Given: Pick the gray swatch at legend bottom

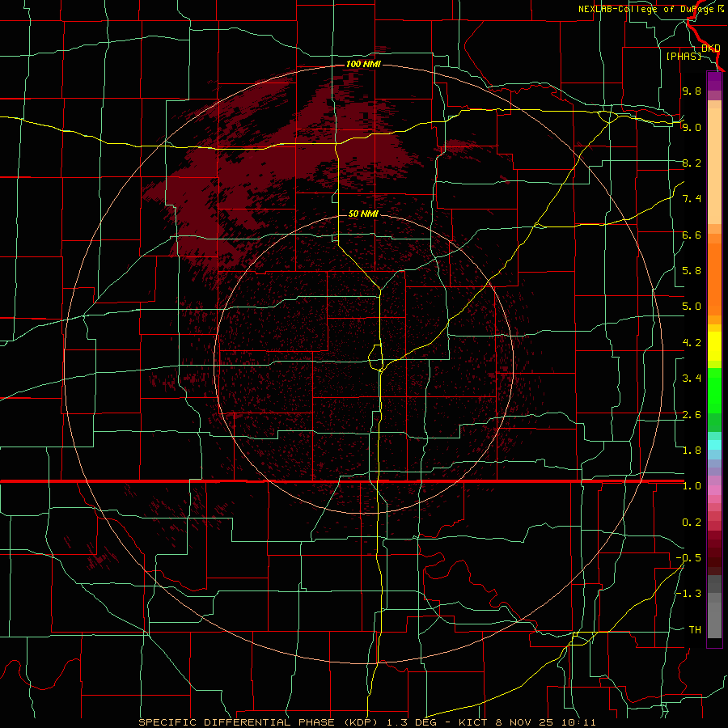Looking at the screenshot, I should coord(714,620).
